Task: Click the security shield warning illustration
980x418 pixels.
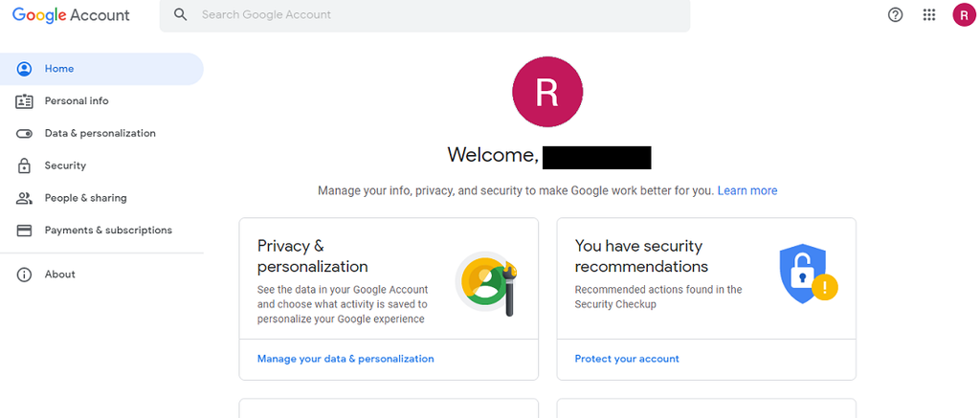Action: point(807,275)
